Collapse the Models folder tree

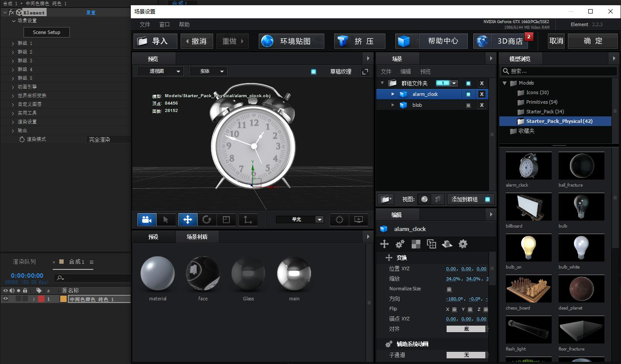(x=505, y=83)
